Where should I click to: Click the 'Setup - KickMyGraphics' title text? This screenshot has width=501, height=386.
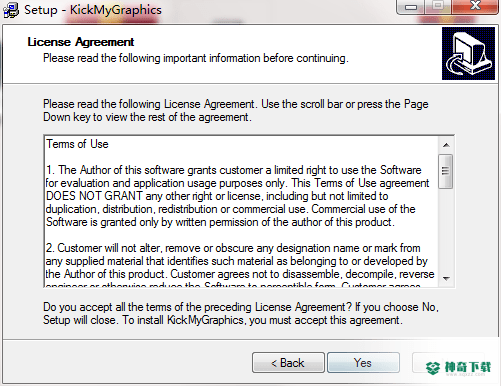click(93, 10)
